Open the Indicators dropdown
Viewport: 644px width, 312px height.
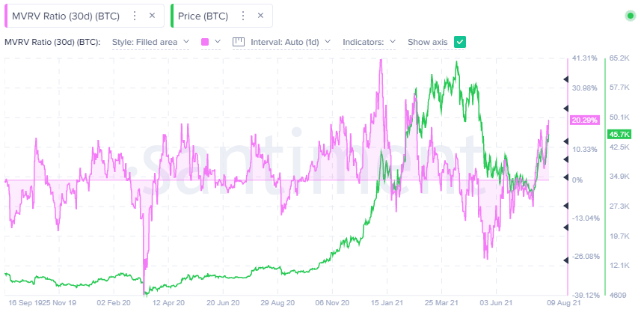369,42
